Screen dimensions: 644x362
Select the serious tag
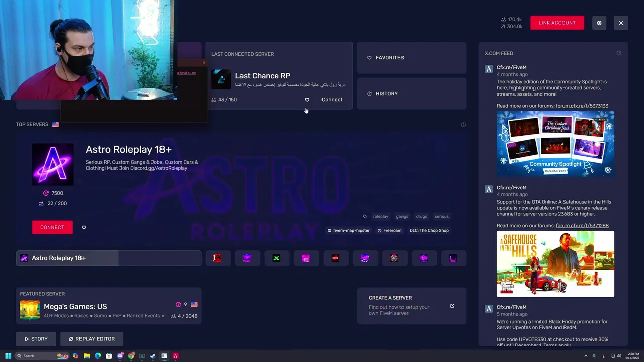(x=441, y=217)
